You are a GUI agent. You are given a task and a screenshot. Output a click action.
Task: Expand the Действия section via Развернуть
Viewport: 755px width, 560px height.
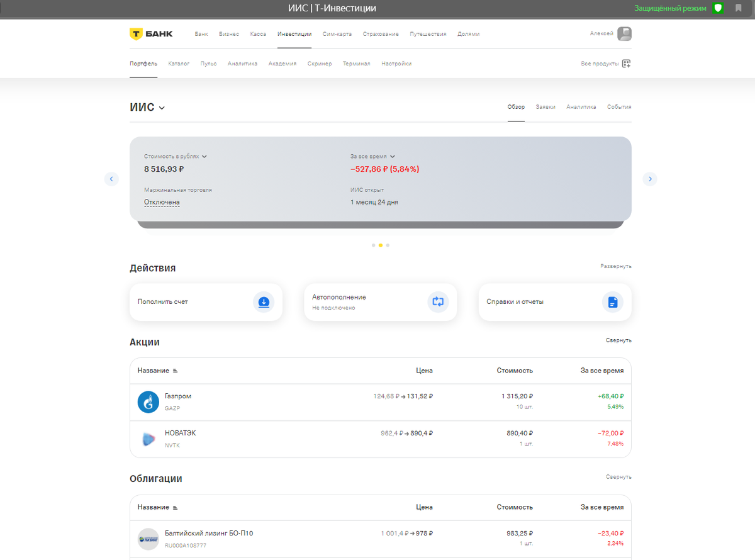(616, 266)
